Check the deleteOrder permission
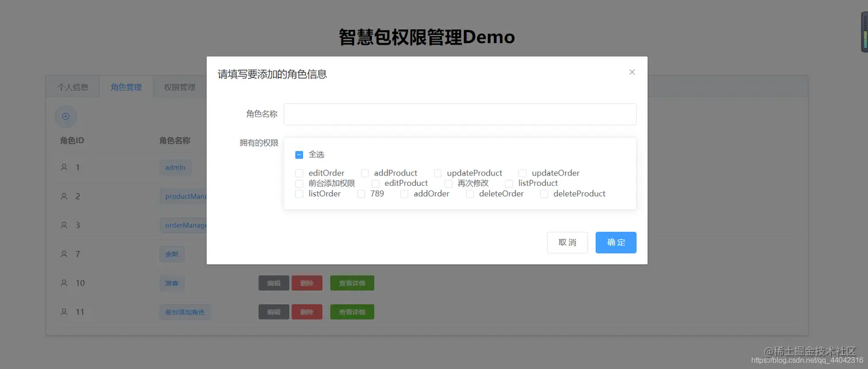Screen dimensions: 868x369 [470, 194]
